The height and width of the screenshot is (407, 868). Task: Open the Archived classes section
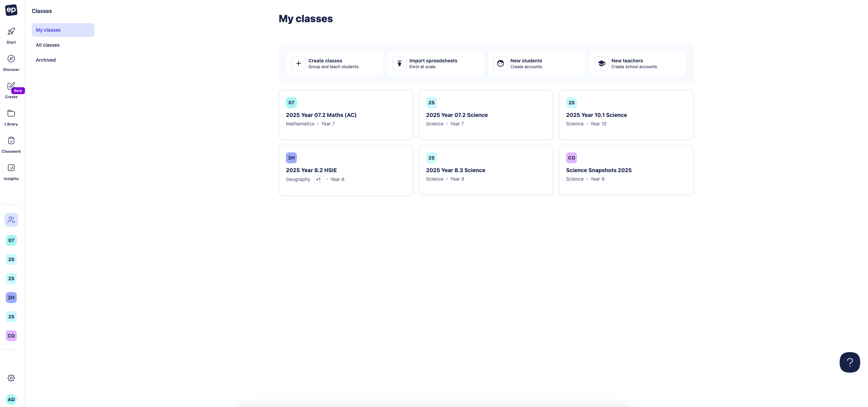click(46, 60)
